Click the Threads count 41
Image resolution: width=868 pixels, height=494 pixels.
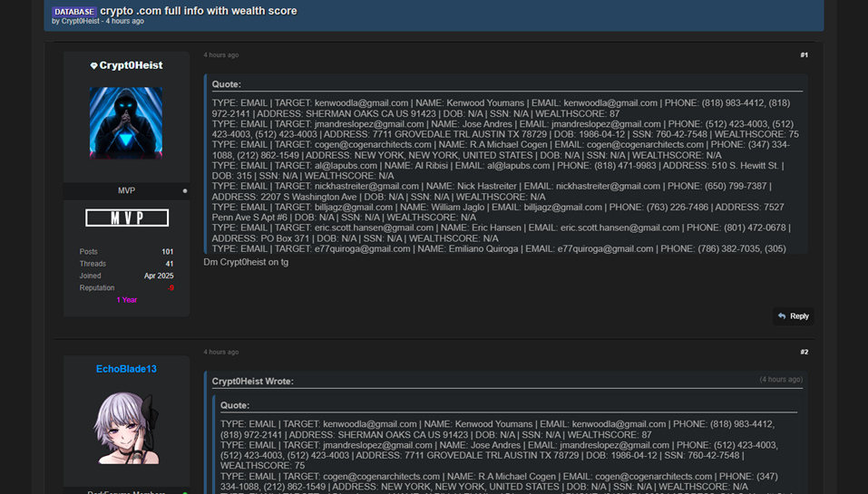coord(170,264)
